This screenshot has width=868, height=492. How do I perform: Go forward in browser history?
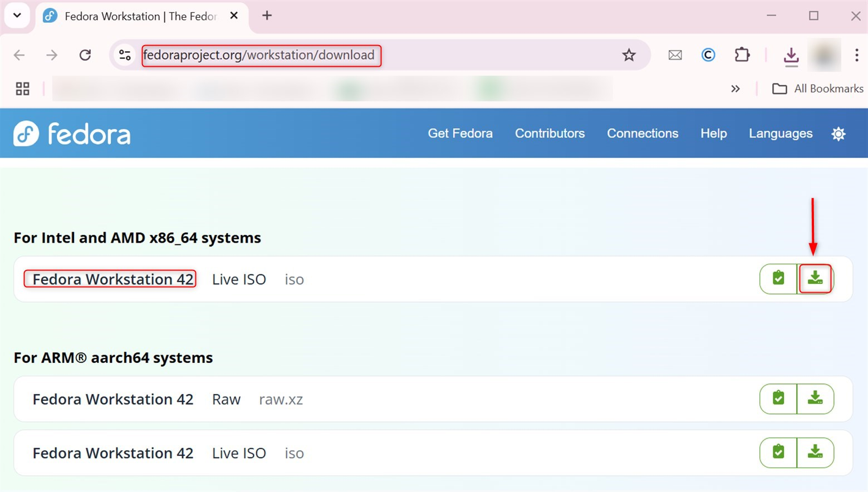52,55
